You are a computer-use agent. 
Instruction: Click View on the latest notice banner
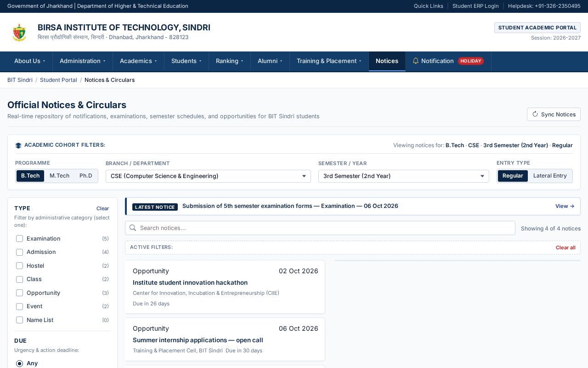(x=565, y=206)
